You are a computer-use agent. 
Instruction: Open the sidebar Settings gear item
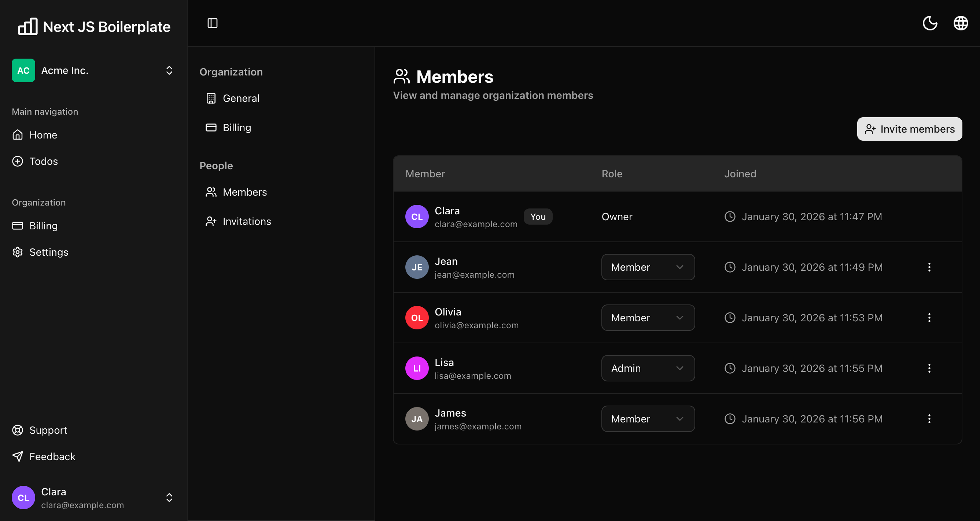coord(48,252)
